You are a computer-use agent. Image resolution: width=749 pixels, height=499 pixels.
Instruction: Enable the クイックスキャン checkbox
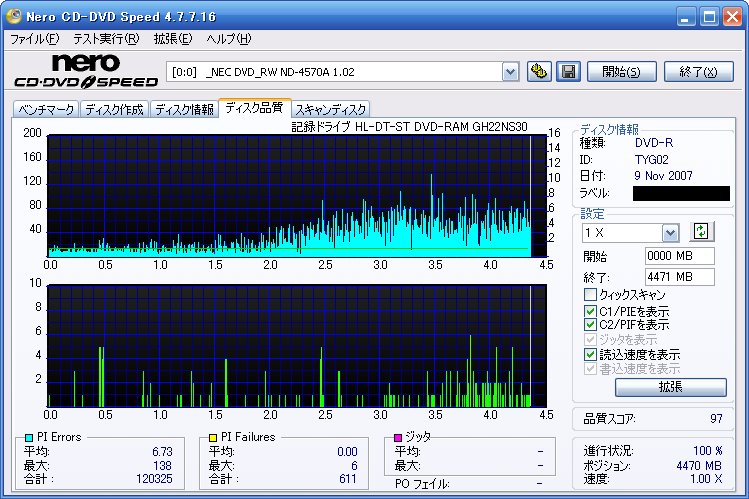tap(590, 294)
